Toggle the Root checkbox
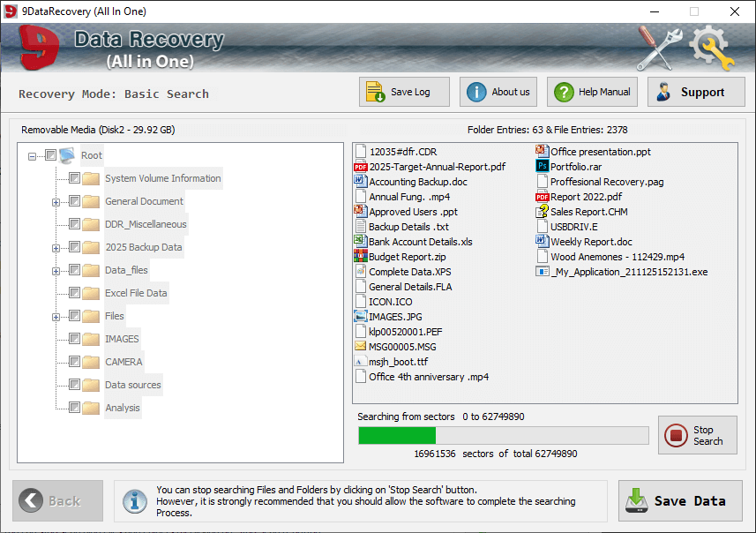Screen dimensions: 756x533 [x=50, y=154]
